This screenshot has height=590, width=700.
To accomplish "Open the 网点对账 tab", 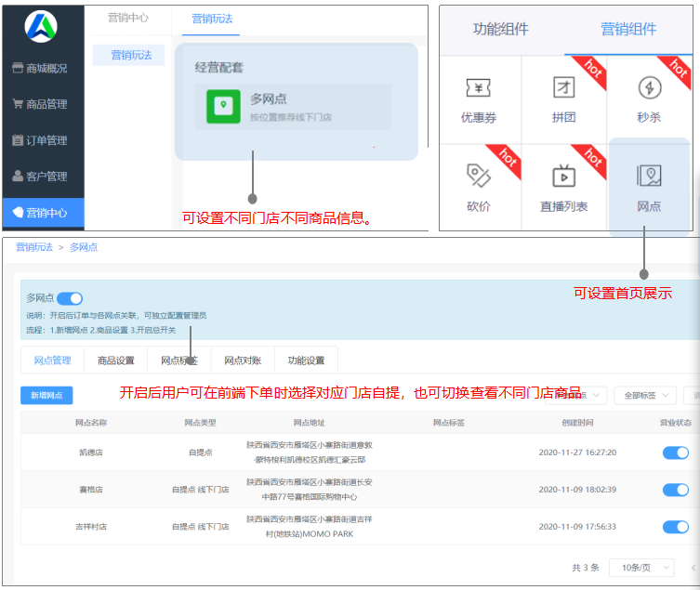I will coord(243,361).
